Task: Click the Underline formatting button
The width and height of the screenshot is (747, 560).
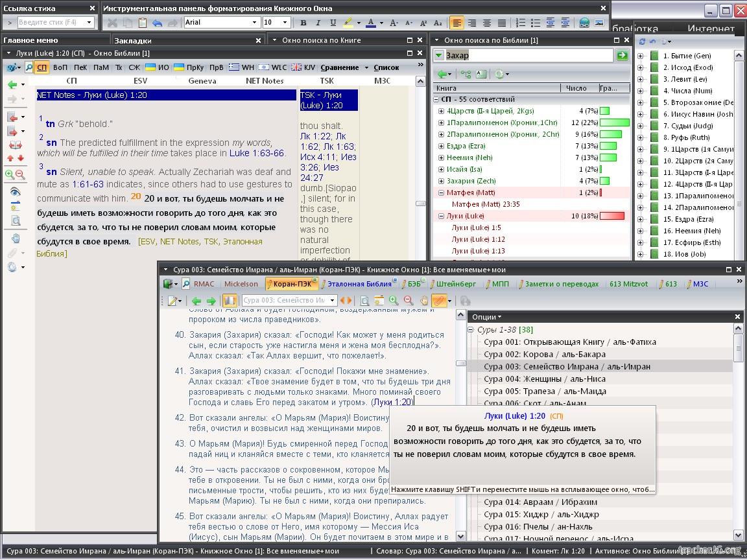Action: (x=333, y=23)
